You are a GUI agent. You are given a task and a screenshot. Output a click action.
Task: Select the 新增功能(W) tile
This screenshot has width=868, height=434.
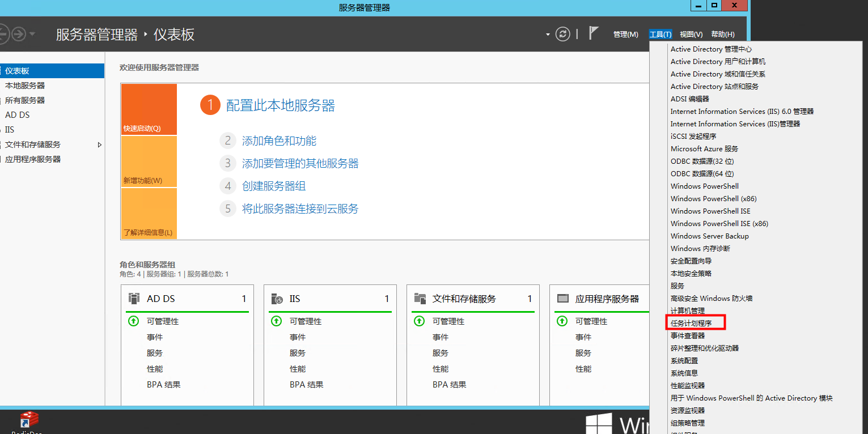point(149,162)
